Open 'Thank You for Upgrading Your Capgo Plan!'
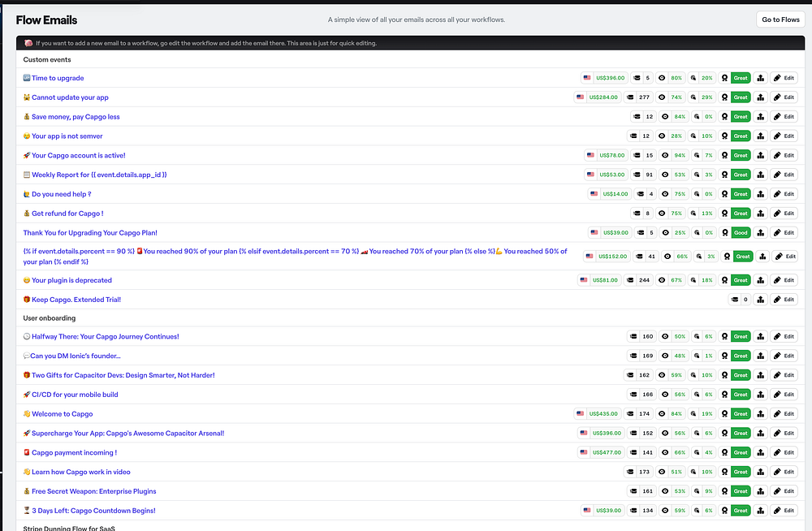Screen dimensions: 812x531 [90, 233]
